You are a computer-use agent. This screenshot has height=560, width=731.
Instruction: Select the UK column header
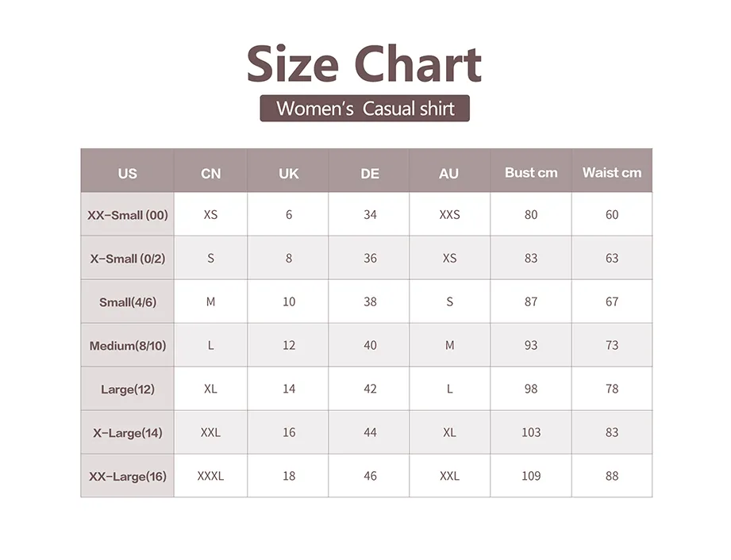click(x=289, y=173)
